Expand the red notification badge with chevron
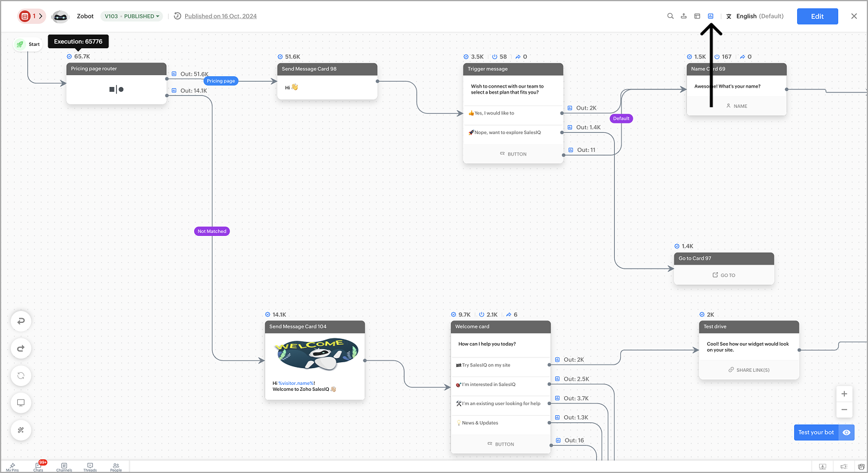868x473 pixels. point(32,16)
